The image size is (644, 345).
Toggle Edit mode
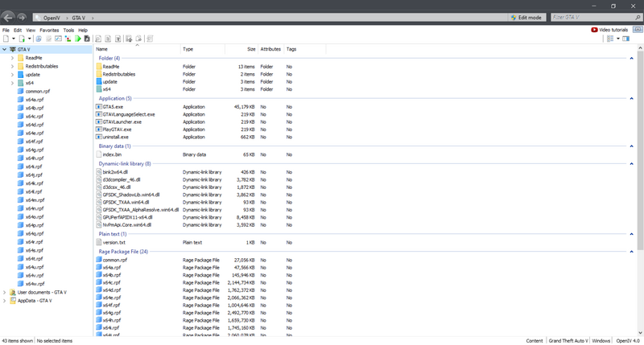click(x=526, y=18)
